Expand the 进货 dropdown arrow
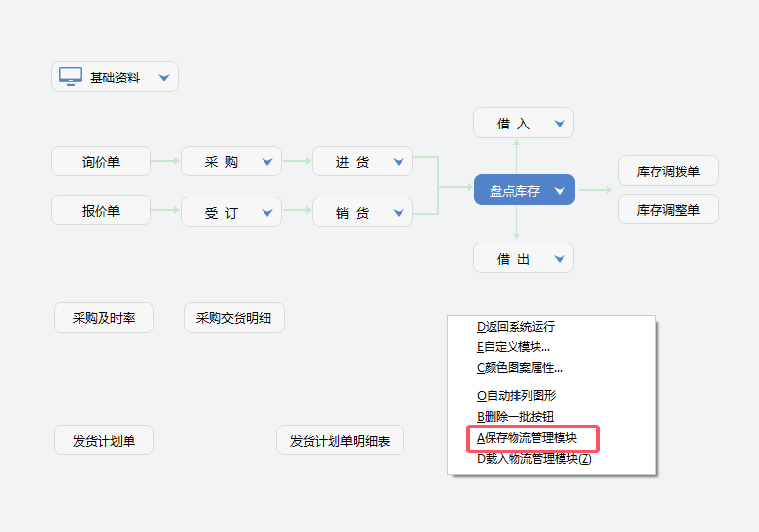Screen dimensions: 759x532 [x=399, y=162]
